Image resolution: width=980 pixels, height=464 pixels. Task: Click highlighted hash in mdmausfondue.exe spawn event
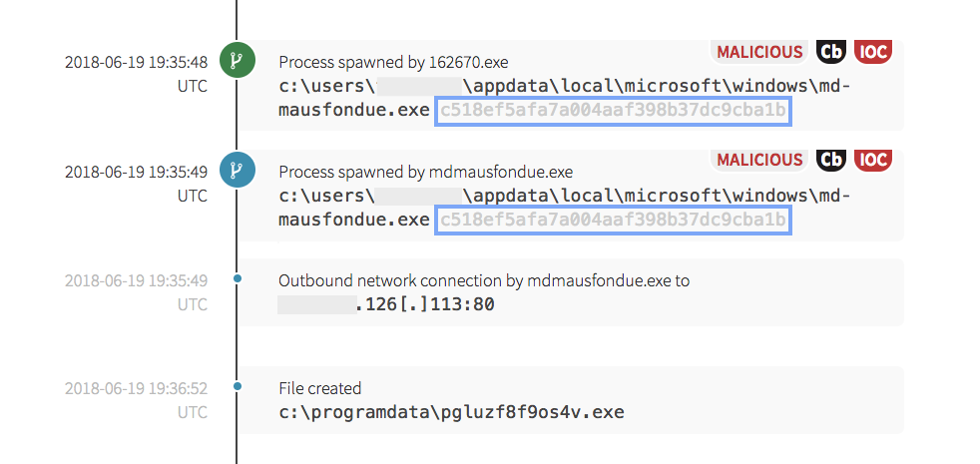(614, 219)
